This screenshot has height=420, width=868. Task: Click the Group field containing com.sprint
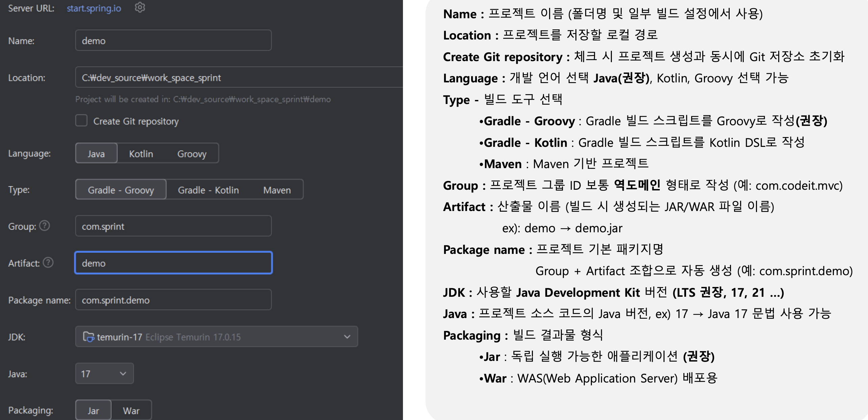pos(173,226)
